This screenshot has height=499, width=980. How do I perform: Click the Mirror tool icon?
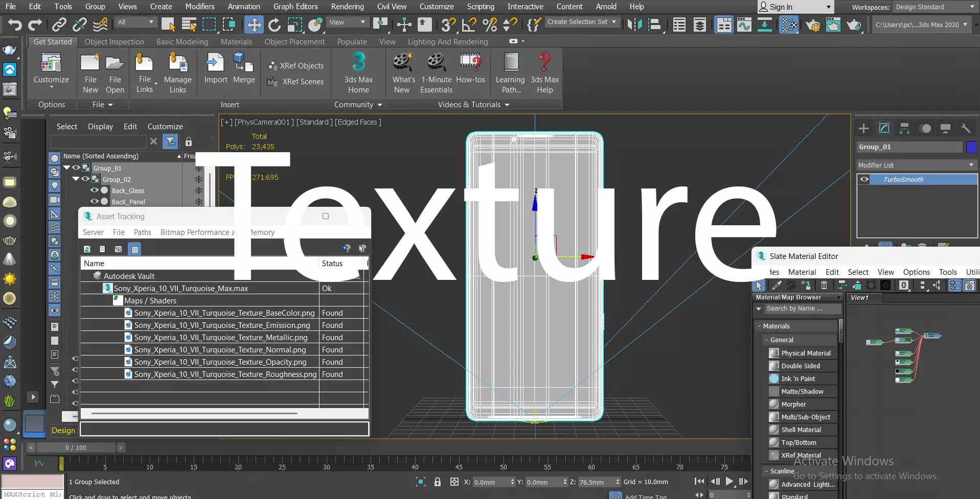(x=634, y=25)
